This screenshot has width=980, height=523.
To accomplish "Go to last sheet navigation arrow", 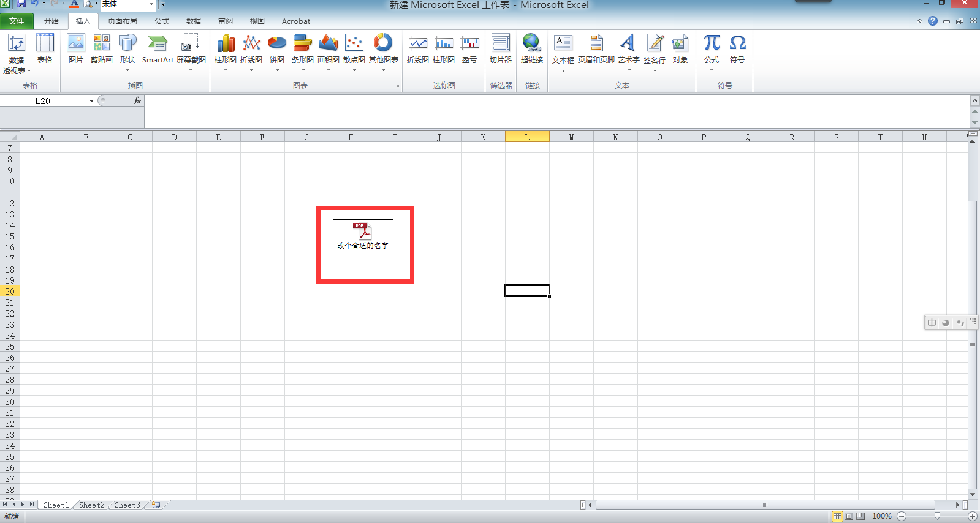I will tap(32, 505).
